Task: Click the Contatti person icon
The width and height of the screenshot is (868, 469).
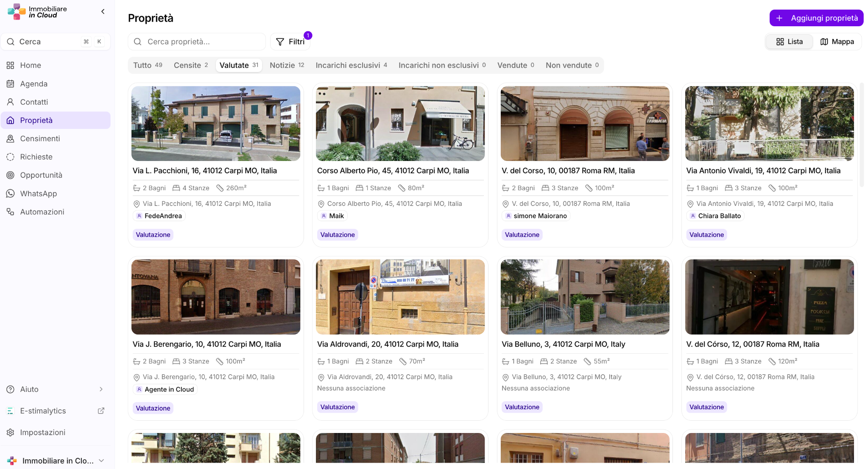Action: 11,102
